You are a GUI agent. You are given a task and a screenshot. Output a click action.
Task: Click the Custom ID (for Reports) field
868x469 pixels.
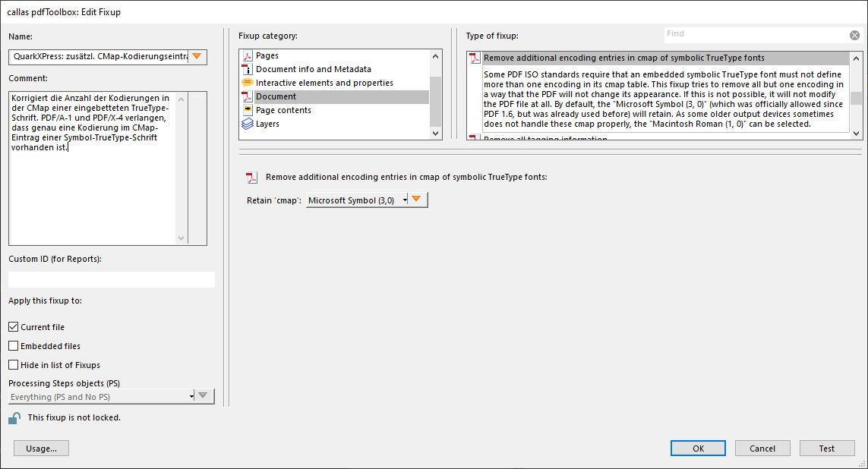pos(112,279)
